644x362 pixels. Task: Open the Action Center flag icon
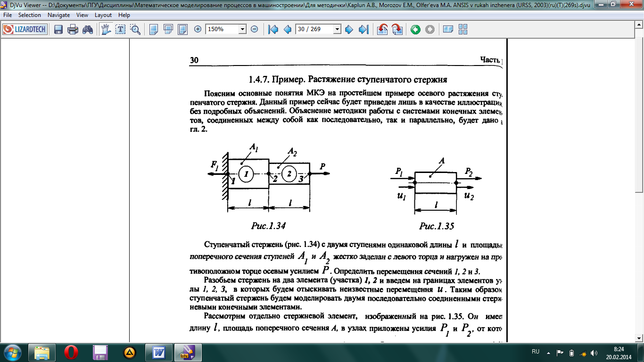(560, 353)
